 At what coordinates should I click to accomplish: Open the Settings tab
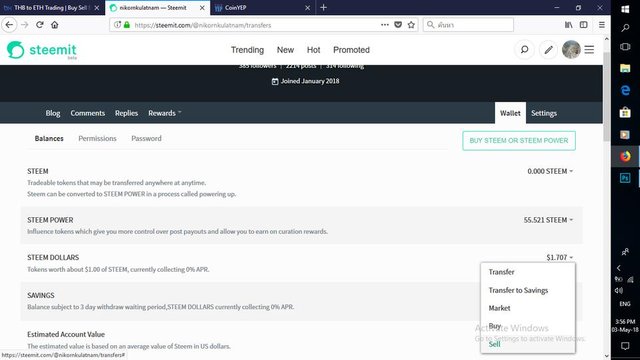coord(544,113)
